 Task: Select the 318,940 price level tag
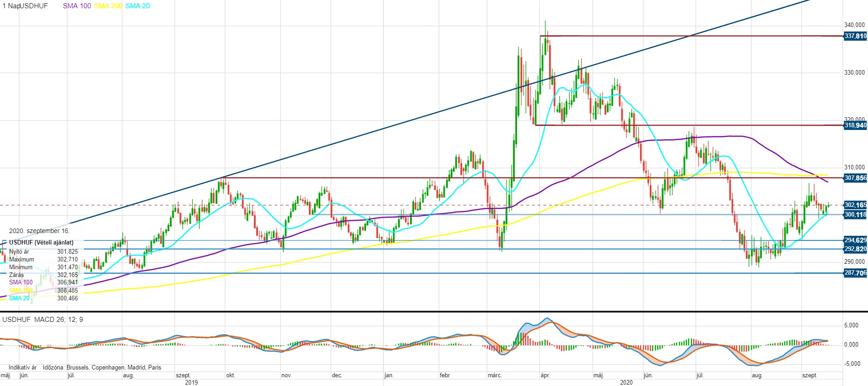point(855,125)
